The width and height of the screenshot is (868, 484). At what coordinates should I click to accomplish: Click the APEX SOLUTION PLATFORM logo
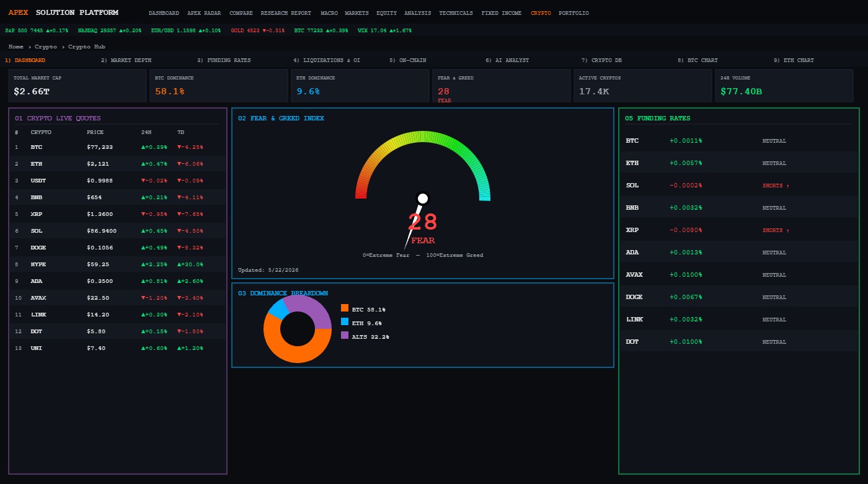click(63, 12)
